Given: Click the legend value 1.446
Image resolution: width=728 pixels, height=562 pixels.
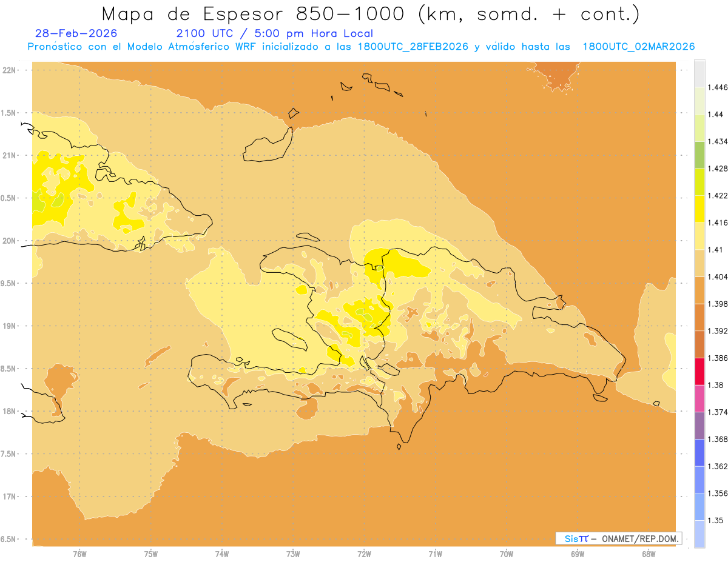Looking at the screenshot, I should point(718,87).
